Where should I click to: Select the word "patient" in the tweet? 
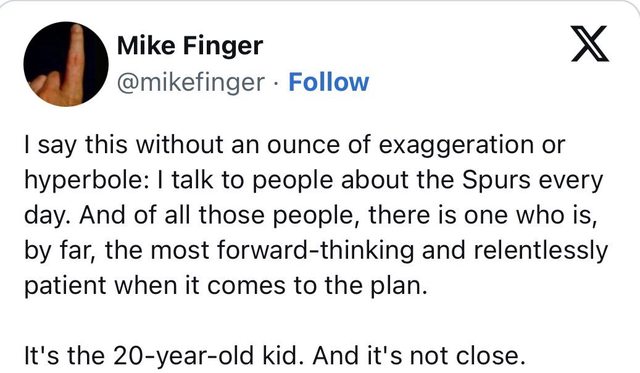pos(65,286)
